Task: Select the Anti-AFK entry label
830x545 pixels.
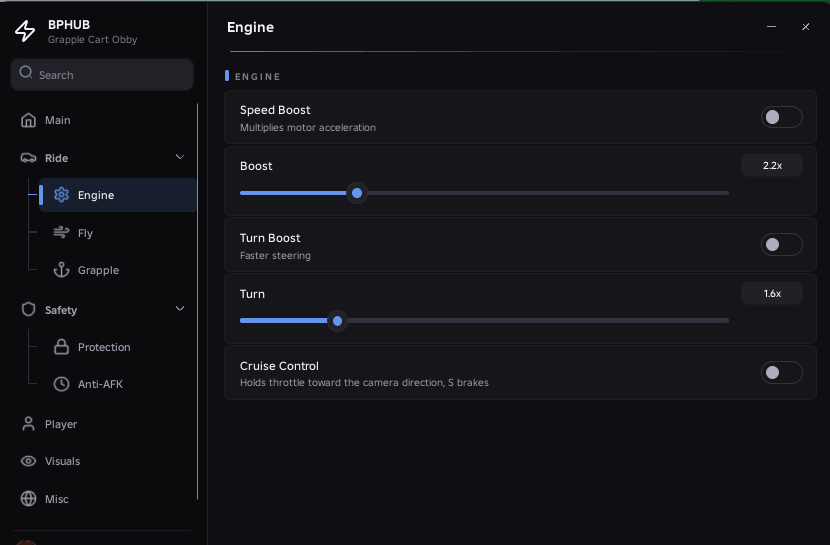Action: (100, 384)
